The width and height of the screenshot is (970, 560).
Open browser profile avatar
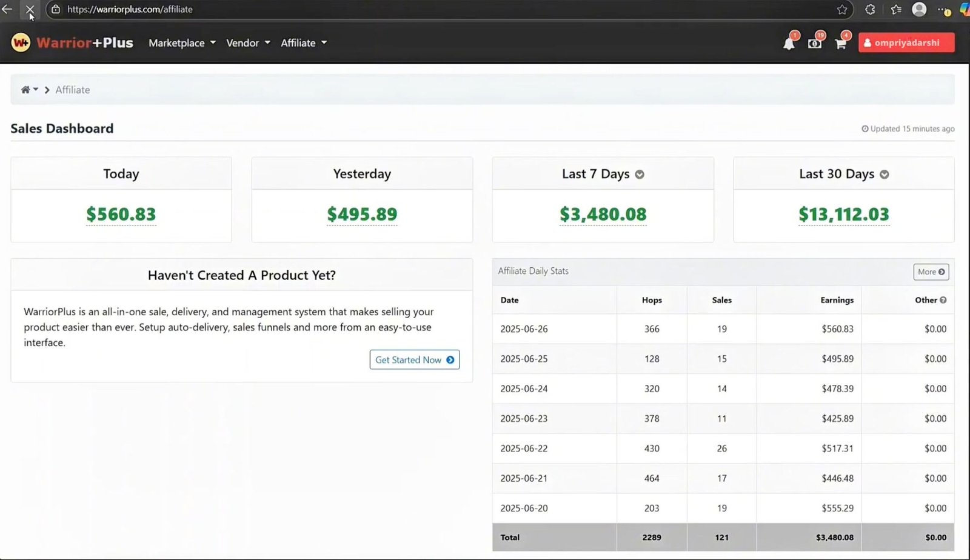[919, 9]
